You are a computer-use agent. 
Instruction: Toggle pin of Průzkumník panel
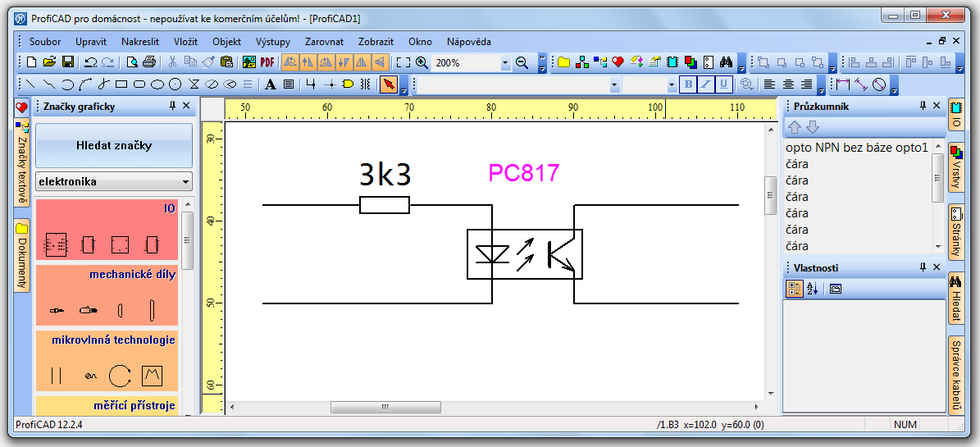coord(923,107)
